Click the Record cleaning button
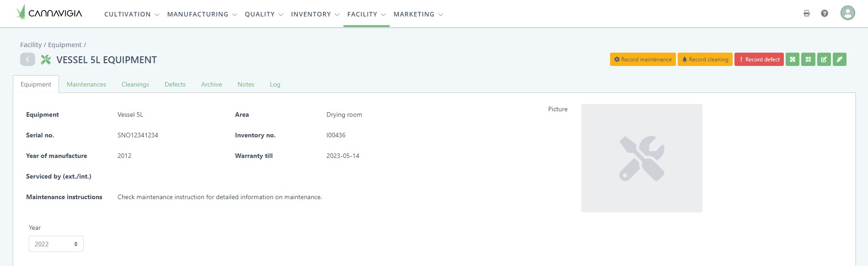 705,60
